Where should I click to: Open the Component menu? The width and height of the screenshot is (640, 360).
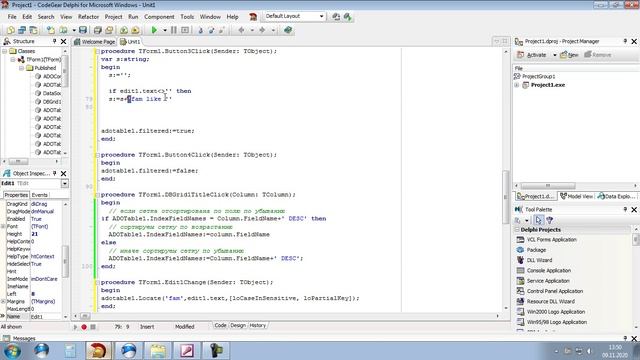coord(159,17)
